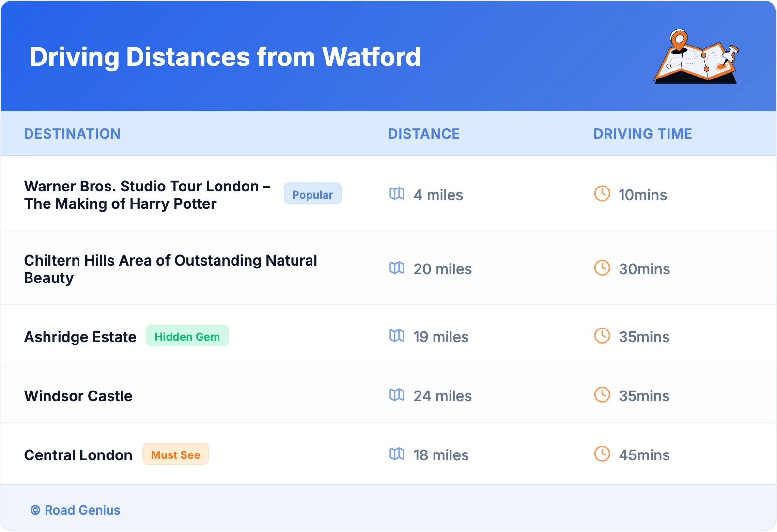Click map icon beside 20 miles

pyautogui.click(x=397, y=268)
